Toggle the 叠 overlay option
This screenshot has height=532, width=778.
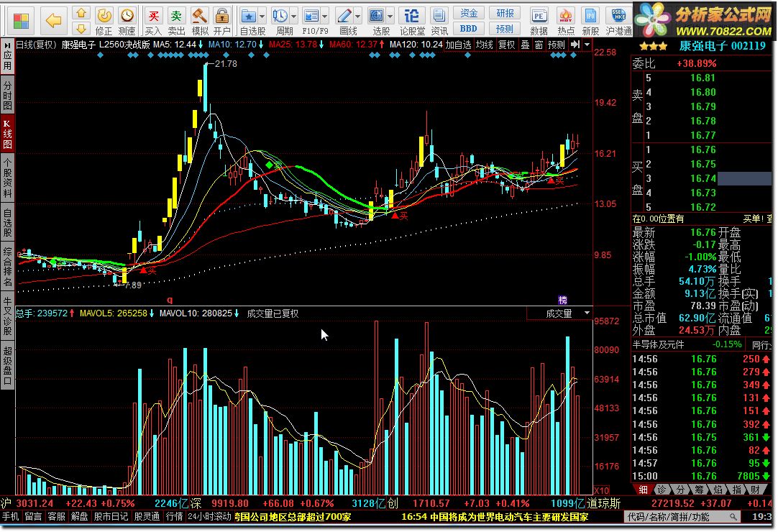pyautogui.click(x=525, y=45)
